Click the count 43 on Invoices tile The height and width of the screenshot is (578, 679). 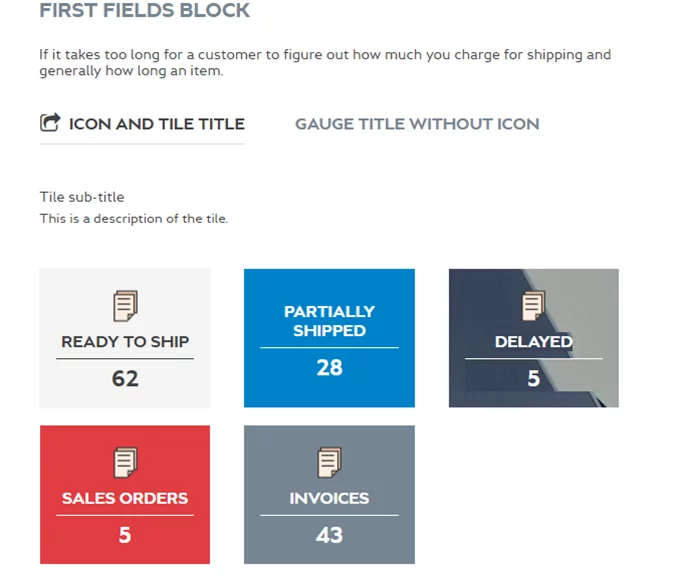329,535
